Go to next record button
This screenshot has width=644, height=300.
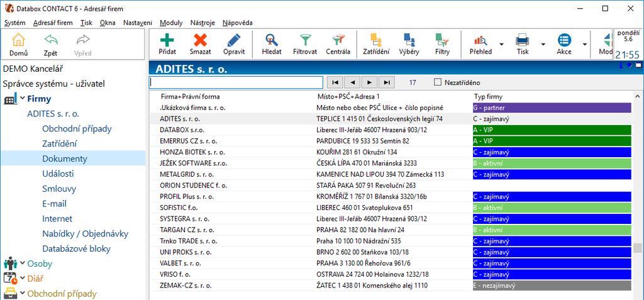[370, 82]
